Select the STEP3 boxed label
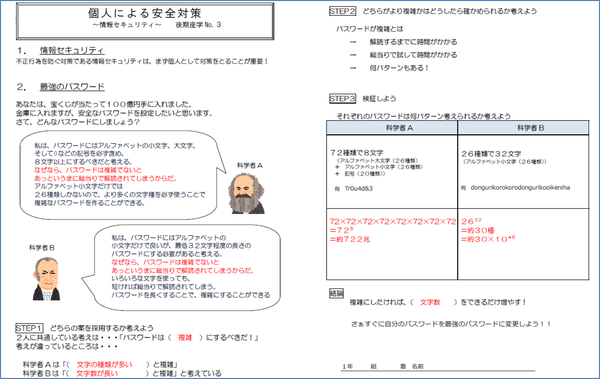This screenshot has width=600, height=379. pyautogui.click(x=342, y=98)
